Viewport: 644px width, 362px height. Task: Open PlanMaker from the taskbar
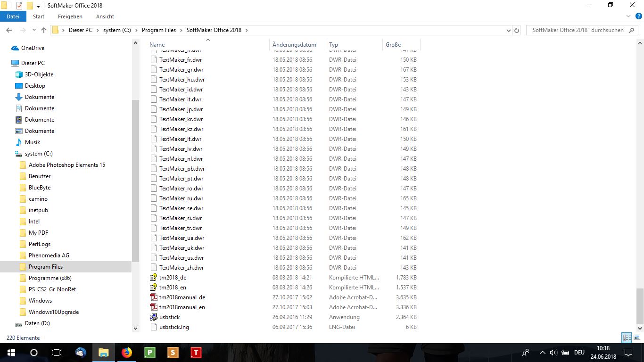click(149, 353)
